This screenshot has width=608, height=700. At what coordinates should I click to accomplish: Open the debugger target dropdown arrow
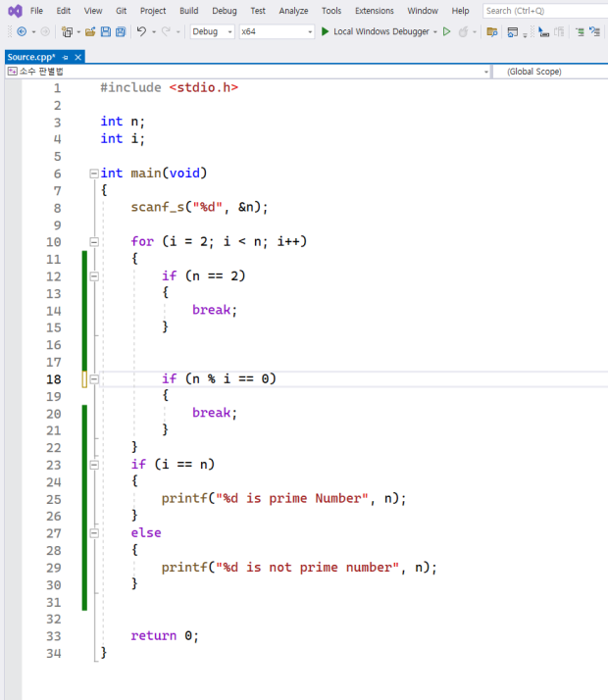pyautogui.click(x=434, y=32)
